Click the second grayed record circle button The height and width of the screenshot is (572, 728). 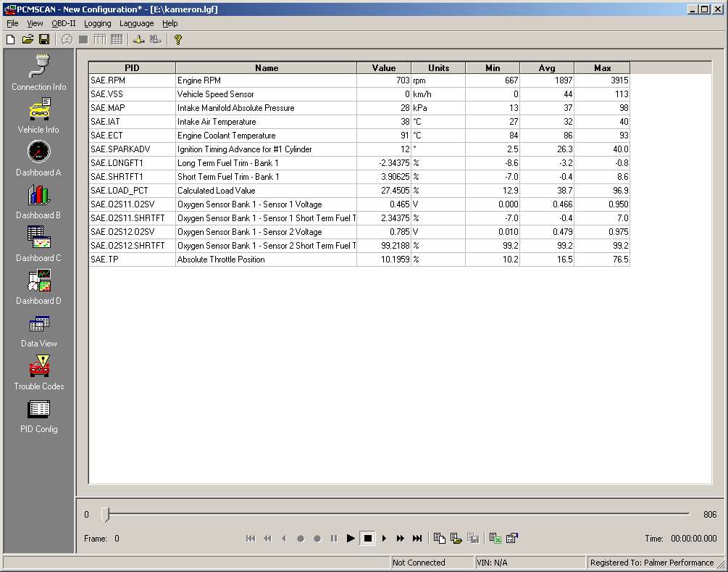click(x=317, y=538)
